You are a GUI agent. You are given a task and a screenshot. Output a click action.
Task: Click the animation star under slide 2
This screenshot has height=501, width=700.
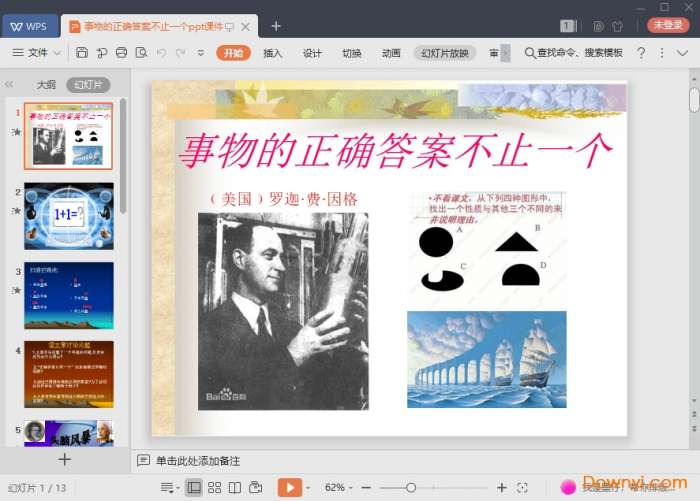[17, 210]
